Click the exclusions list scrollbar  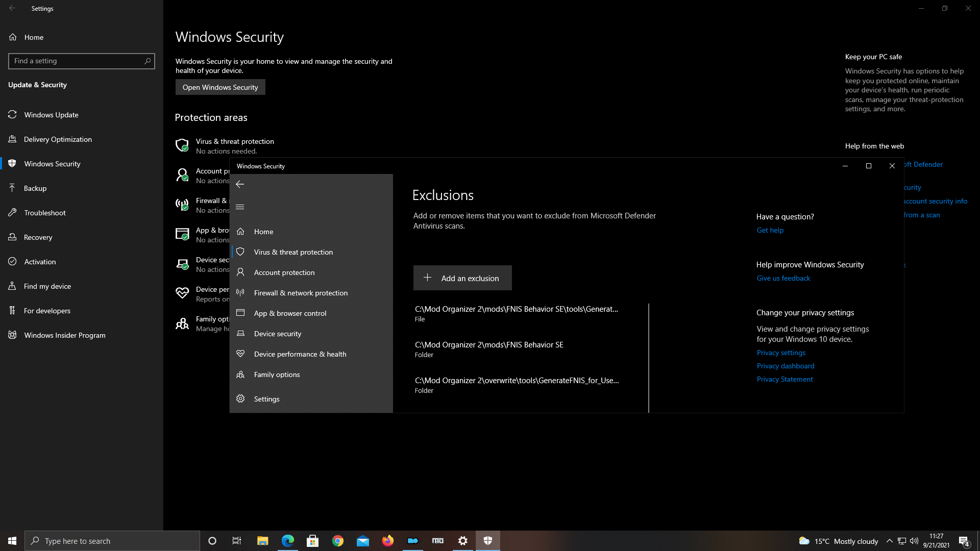(x=649, y=358)
